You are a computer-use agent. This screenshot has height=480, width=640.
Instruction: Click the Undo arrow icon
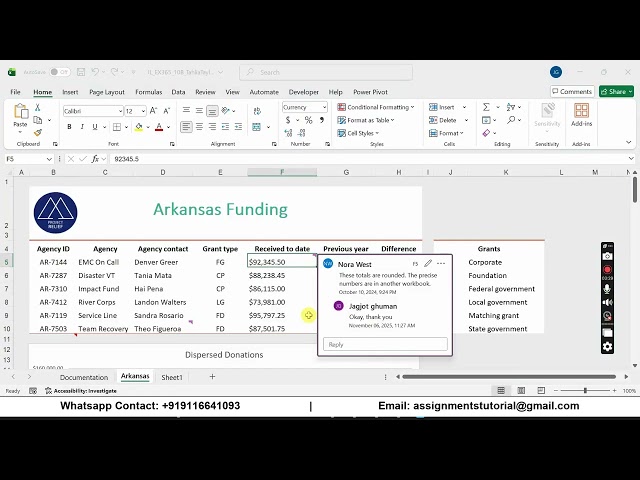(95, 72)
